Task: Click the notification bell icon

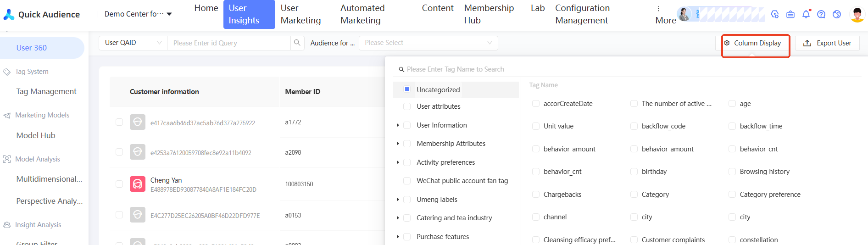Action: click(x=806, y=14)
